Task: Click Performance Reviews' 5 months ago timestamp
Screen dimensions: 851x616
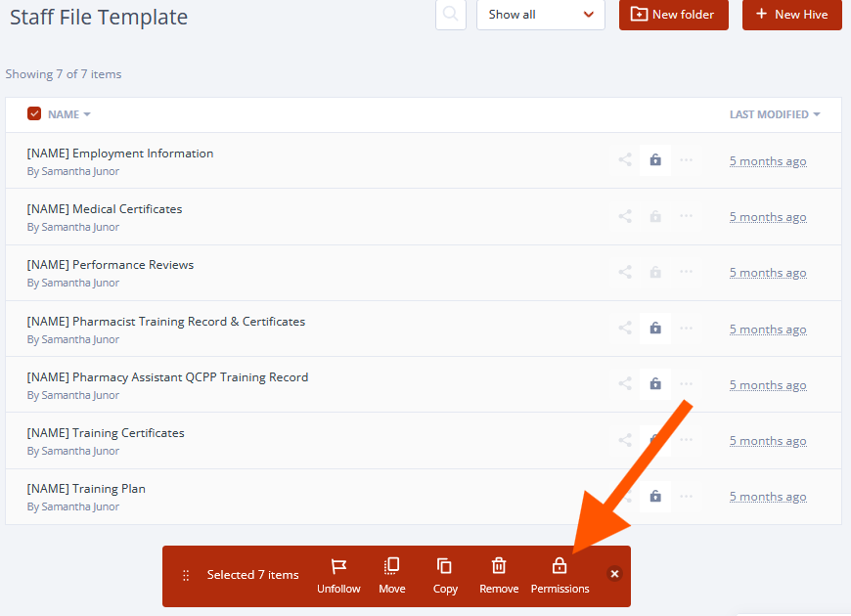Action: 768,273
